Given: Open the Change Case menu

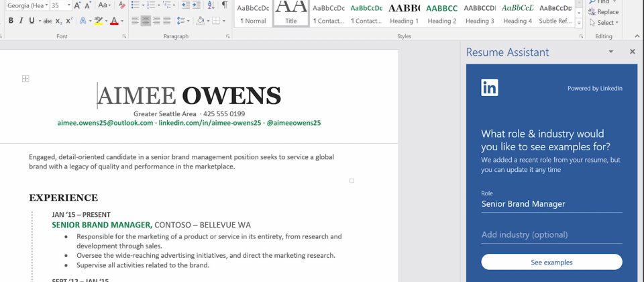Looking at the screenshot, I should (x=105, y=5).
